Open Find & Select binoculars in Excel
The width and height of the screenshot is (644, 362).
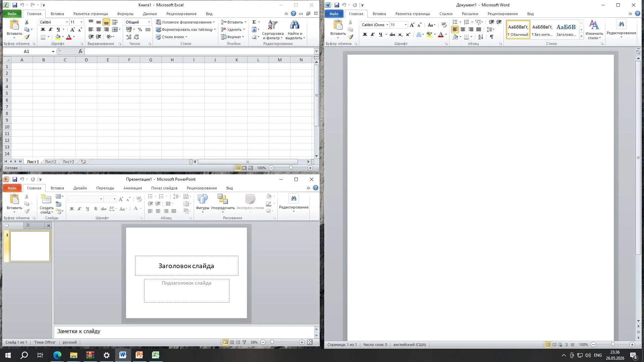click(294, 25)
